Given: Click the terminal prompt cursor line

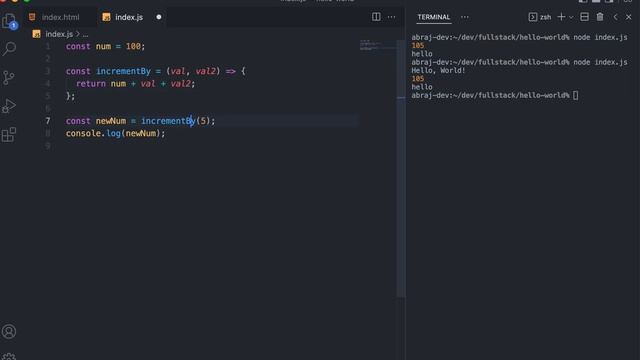Looking at the screenshot, I should click(x=494, y=95).
